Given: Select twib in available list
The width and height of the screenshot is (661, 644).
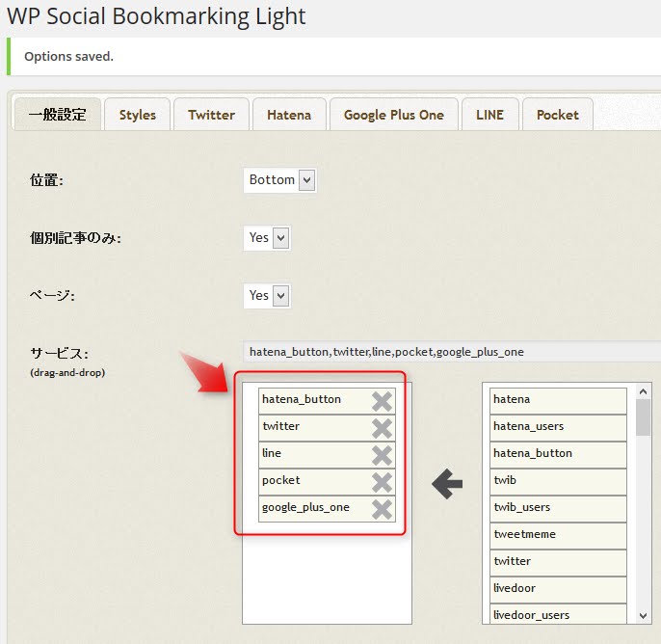Looking at the screenshot, I should (x=558, y=482).
